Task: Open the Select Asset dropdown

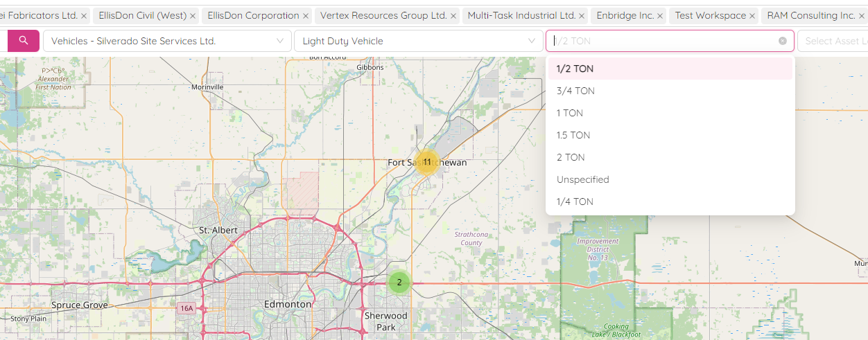Action: [833, 41]
